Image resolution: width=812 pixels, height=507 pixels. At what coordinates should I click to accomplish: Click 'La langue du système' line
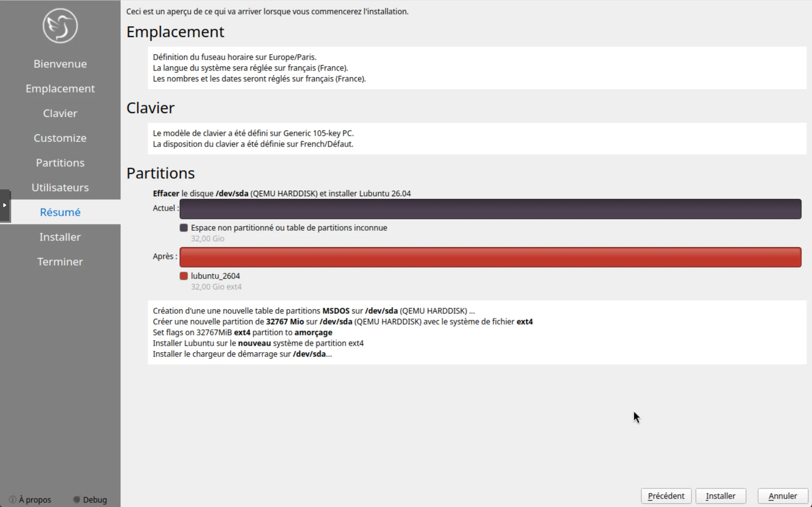coord(250,68)
